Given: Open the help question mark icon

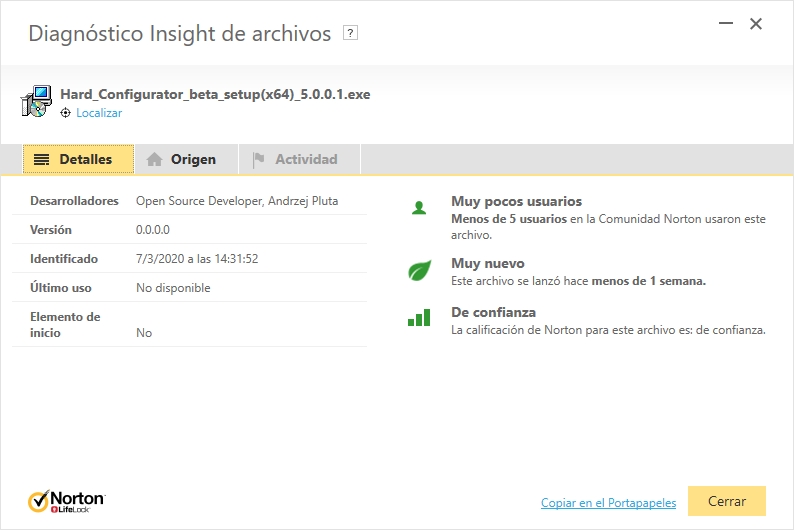Looking at the screenshot, I should point(350,33).
